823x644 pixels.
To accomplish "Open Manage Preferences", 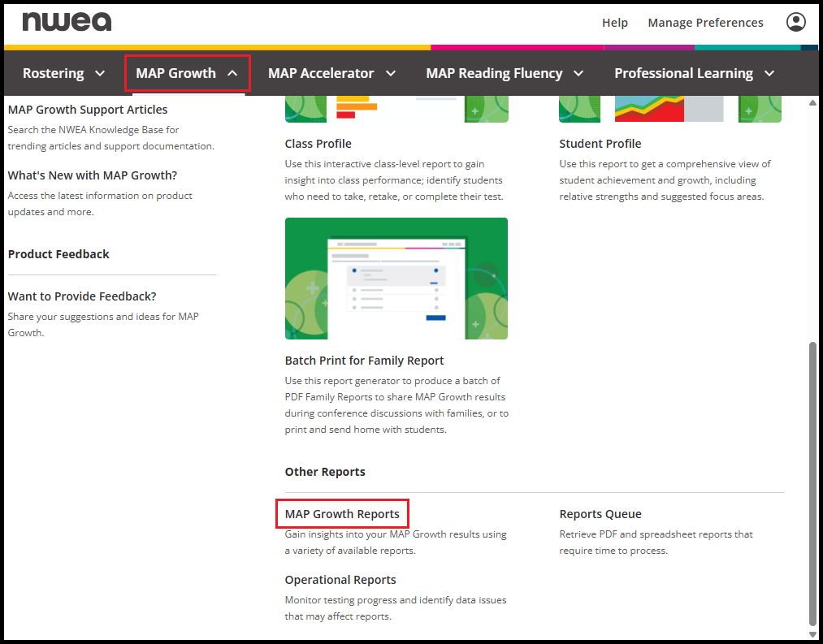I will [705, 23].
